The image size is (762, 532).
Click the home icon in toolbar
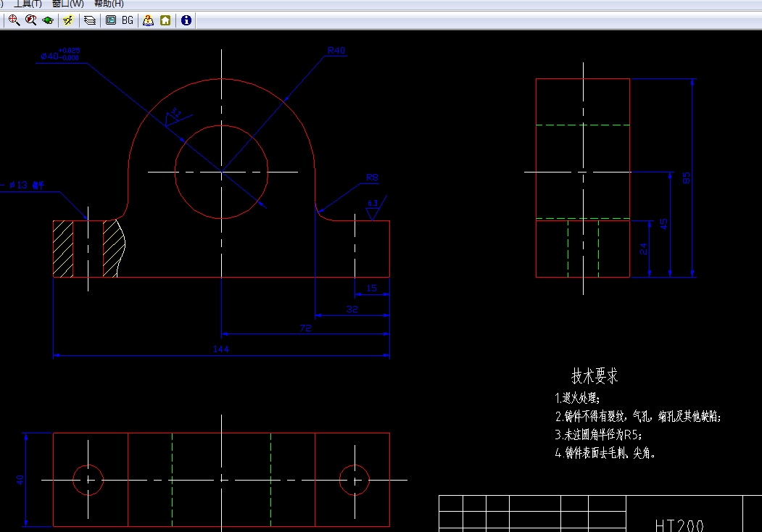coord(165,20)
